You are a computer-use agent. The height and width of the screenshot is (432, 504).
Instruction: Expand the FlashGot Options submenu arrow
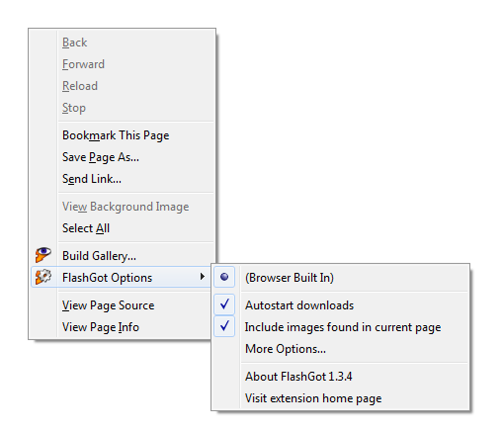tap(202, 276)
